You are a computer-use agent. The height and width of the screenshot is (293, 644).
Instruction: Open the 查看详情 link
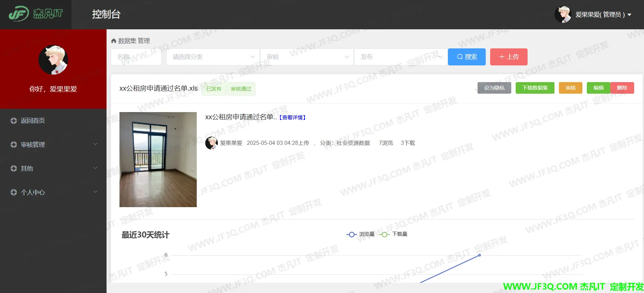292,118
